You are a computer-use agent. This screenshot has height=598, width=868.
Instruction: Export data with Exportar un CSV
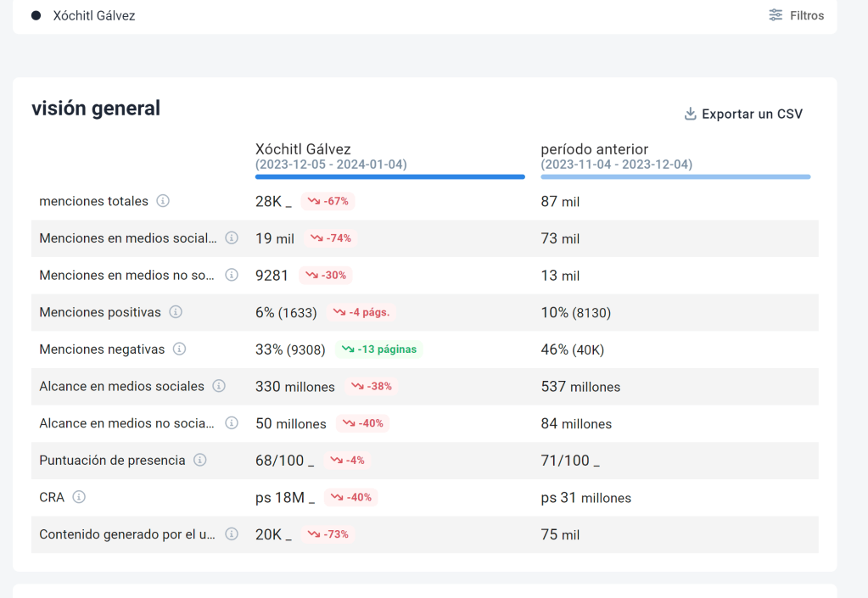(x=743, y=114)
